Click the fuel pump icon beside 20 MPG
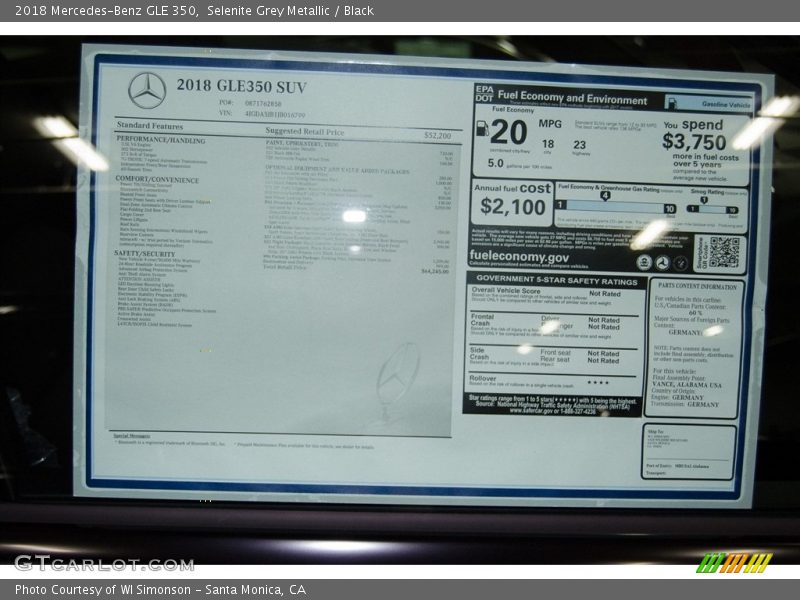This screenshot has height=600, width=800. [x=482, y=128]
